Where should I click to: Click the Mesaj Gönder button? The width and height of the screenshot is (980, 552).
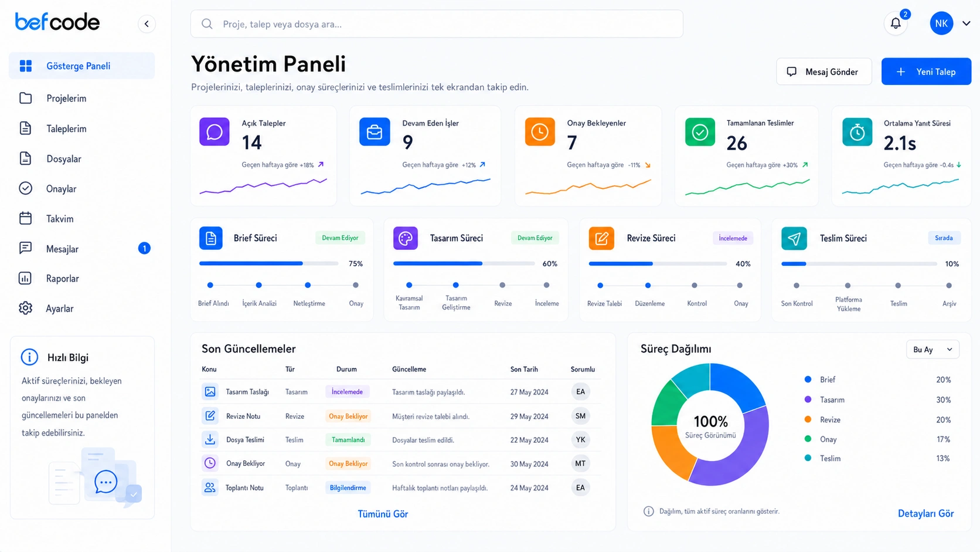[824, 72]
